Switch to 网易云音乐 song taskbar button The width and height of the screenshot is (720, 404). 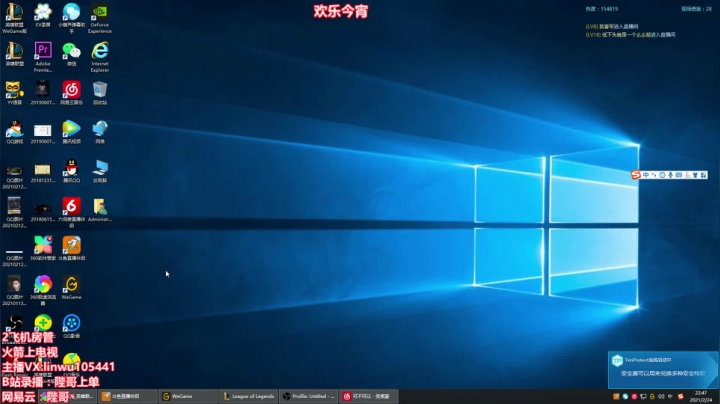[x=369, y=396]
